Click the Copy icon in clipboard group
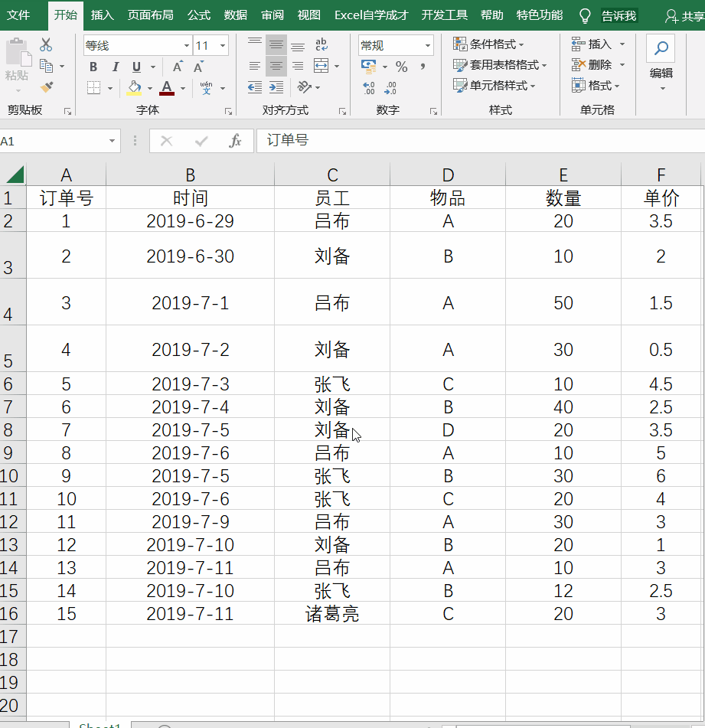The image size is (705, 728). tap(46, 66)
